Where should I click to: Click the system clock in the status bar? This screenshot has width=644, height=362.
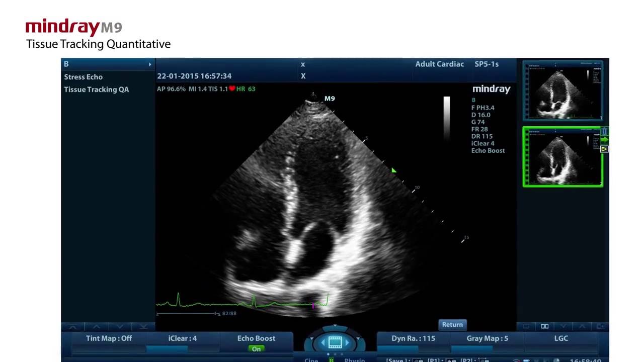pos(586,360)
